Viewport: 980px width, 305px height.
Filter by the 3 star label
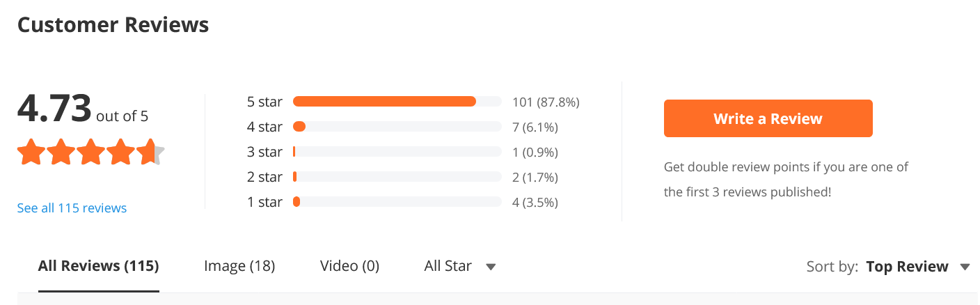pos(264,152)
